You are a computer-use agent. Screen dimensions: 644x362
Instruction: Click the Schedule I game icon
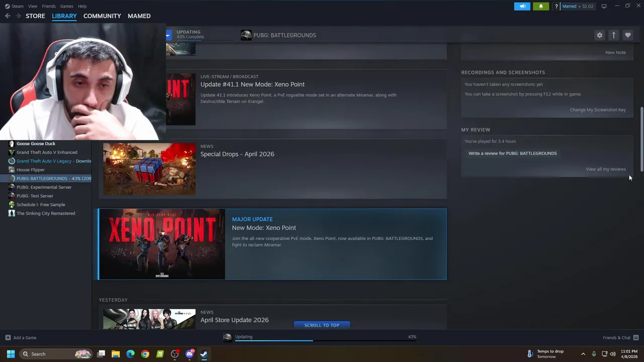click(x=12, y=205)
